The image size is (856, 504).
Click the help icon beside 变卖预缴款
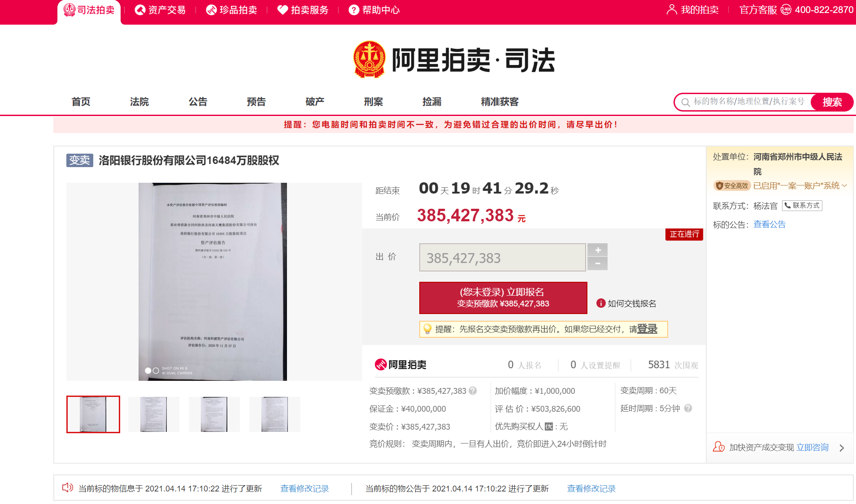click(473, 391)
